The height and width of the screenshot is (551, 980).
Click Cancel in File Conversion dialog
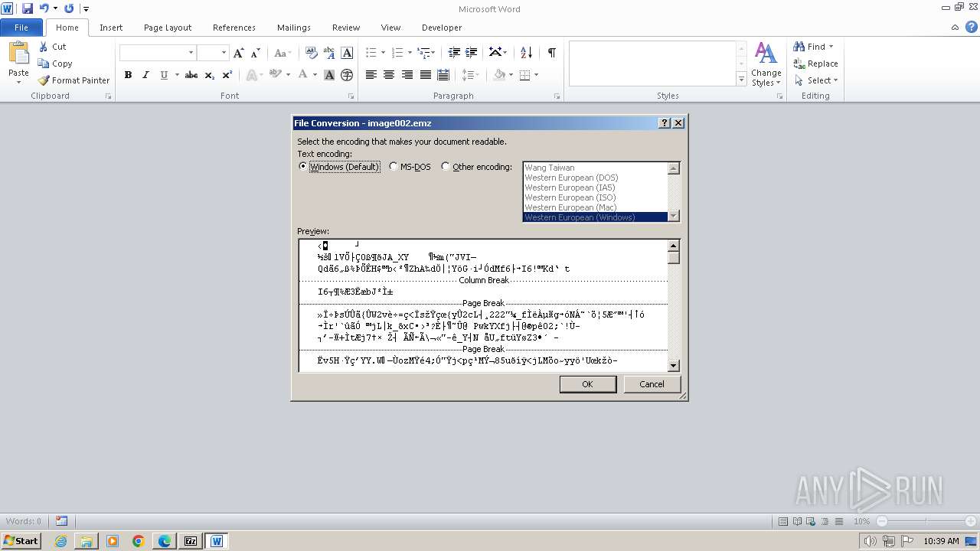(x=652, y=384)
